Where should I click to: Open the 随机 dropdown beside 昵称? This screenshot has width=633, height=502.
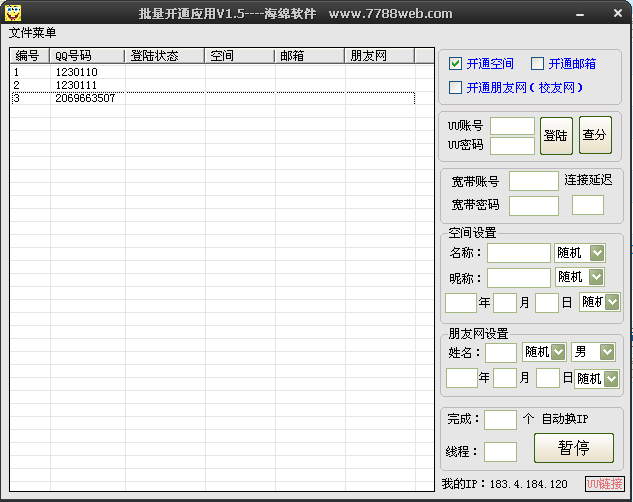pyautogui.click(x=596, y=277)
